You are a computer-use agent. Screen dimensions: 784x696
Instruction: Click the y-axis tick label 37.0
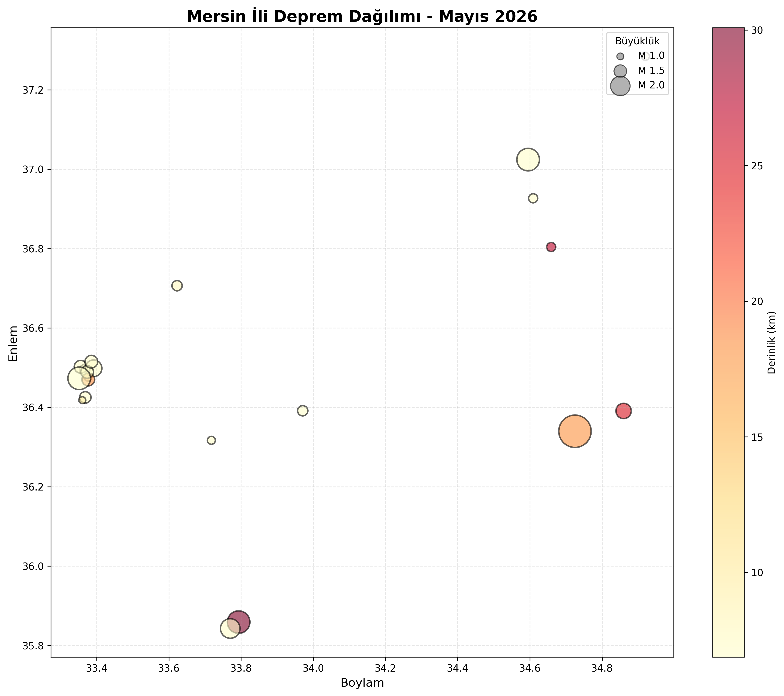(x=33, y=170)
